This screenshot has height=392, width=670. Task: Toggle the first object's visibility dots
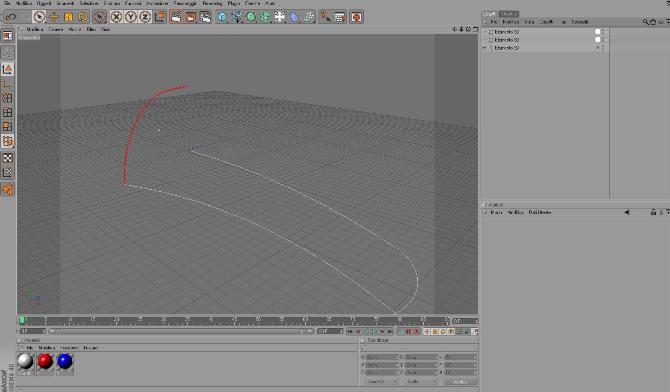click(603, 32)
